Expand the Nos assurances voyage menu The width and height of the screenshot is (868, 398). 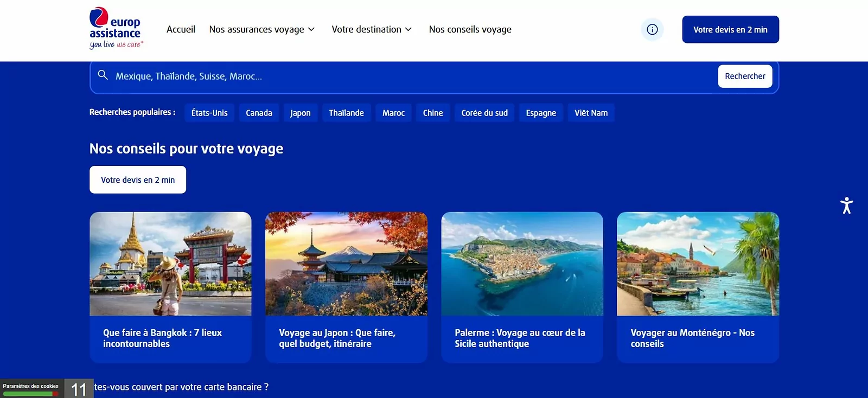click(x=262, y=29)
